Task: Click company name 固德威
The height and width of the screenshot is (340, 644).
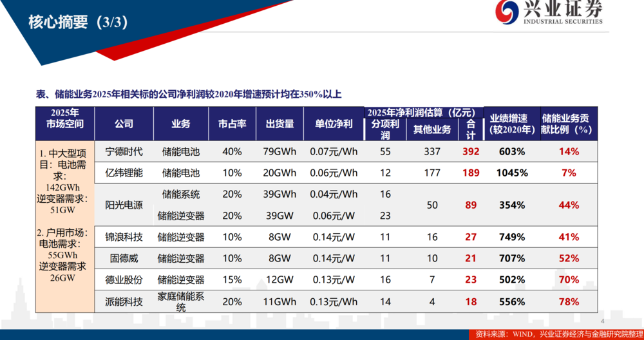Action: point(124,258)
